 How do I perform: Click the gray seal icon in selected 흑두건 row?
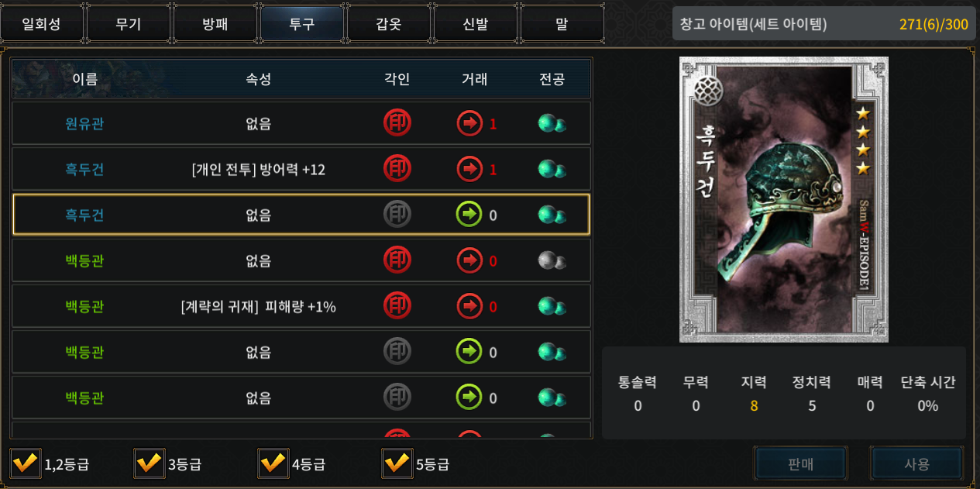coord(397,215)
